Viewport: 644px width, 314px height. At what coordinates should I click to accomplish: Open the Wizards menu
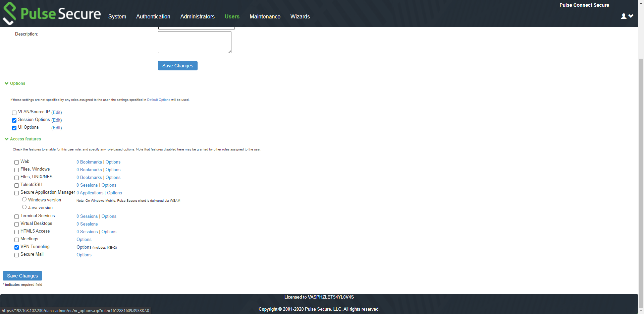[x=300, y=16]
